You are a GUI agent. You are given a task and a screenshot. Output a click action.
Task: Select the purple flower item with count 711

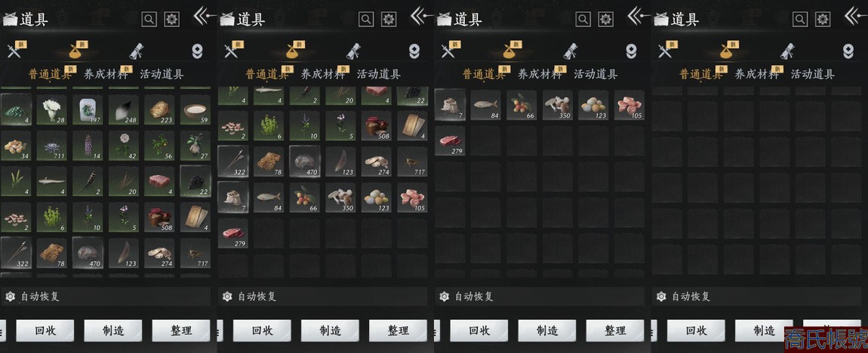coord(51,146)
